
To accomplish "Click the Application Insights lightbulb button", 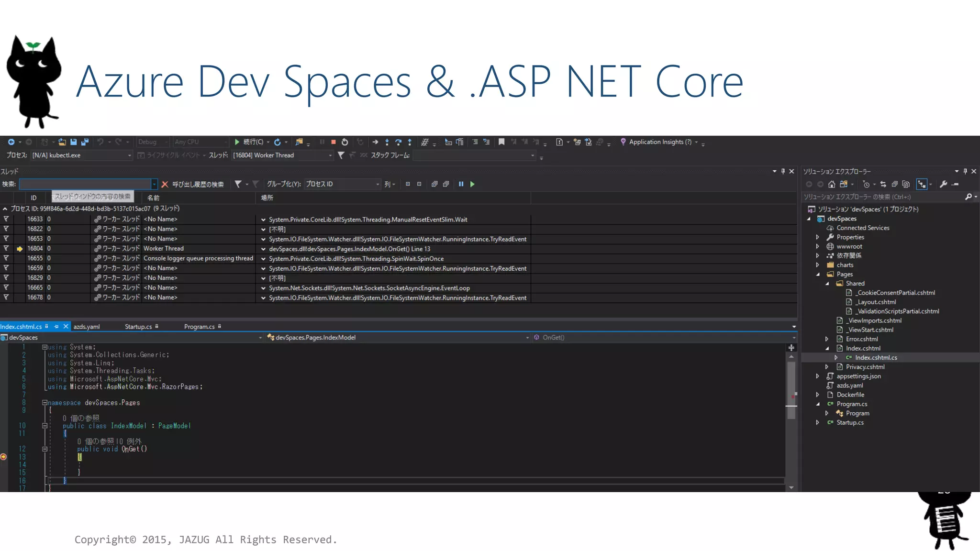I will click(x=655, y=142).
